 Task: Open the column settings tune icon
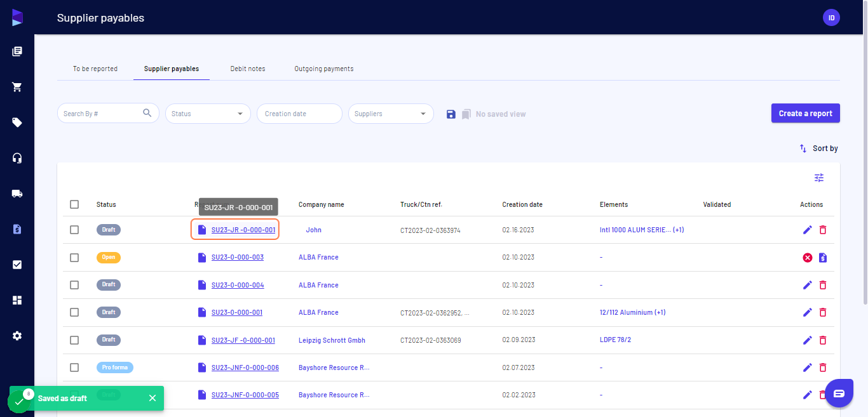click(819, 178)
